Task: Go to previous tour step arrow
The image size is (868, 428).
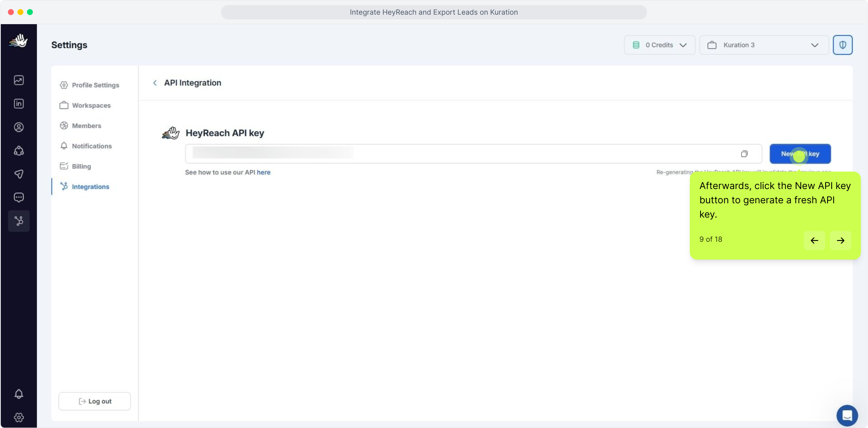Action: (814, 241)
